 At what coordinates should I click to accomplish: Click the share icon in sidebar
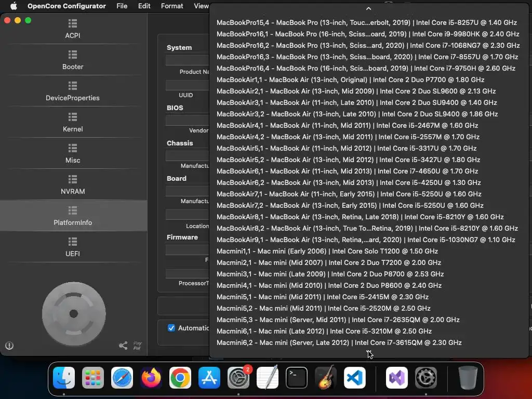[x=123, y=345]
